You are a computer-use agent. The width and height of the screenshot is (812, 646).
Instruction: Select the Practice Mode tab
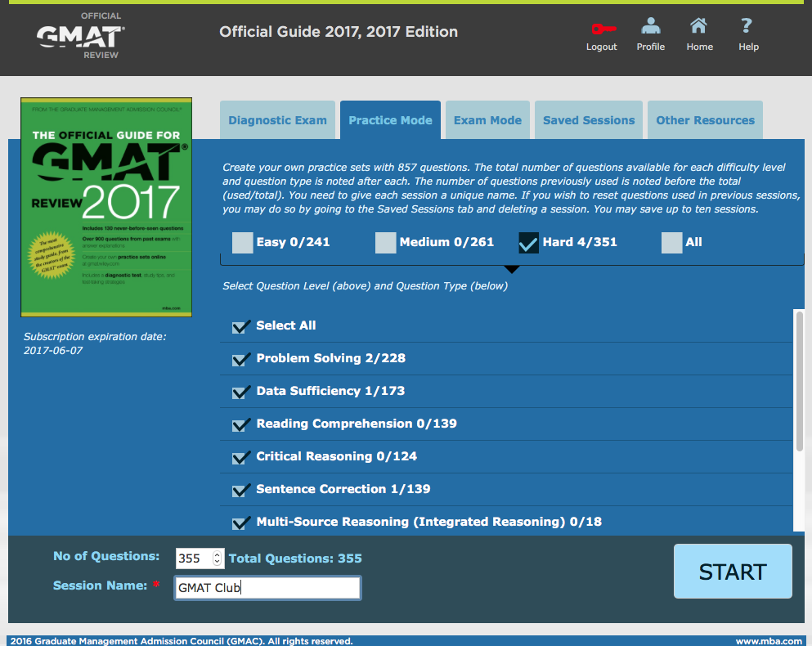pos(391,120)
